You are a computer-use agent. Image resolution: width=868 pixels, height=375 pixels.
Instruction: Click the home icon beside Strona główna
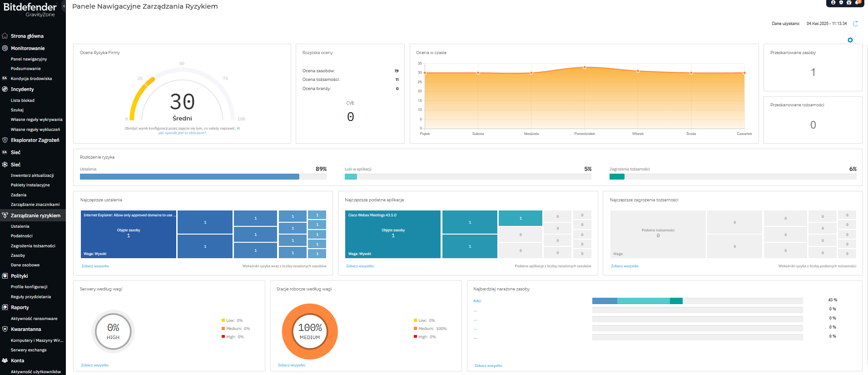tap(5, 36)
